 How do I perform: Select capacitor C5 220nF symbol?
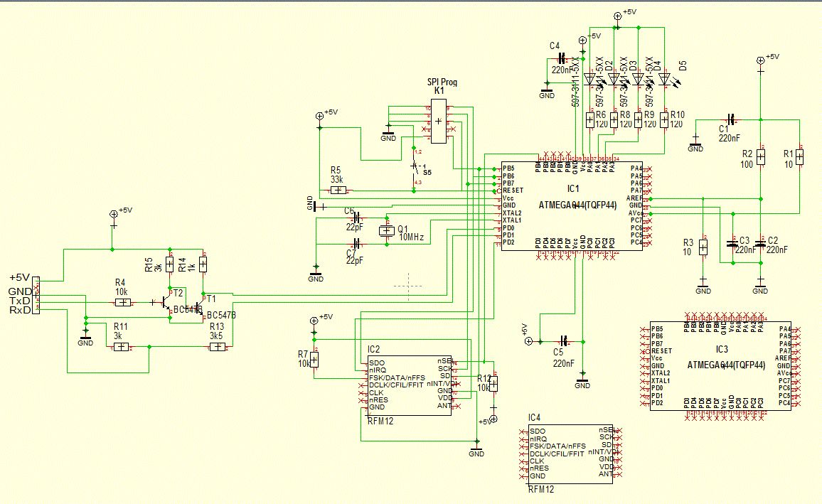(564, 341)
